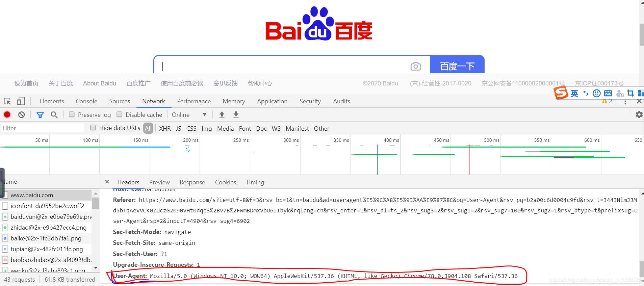Filter requests by XHR
Image resolution: width=644 pixels, height=286 pixels.
click(165, 128)
